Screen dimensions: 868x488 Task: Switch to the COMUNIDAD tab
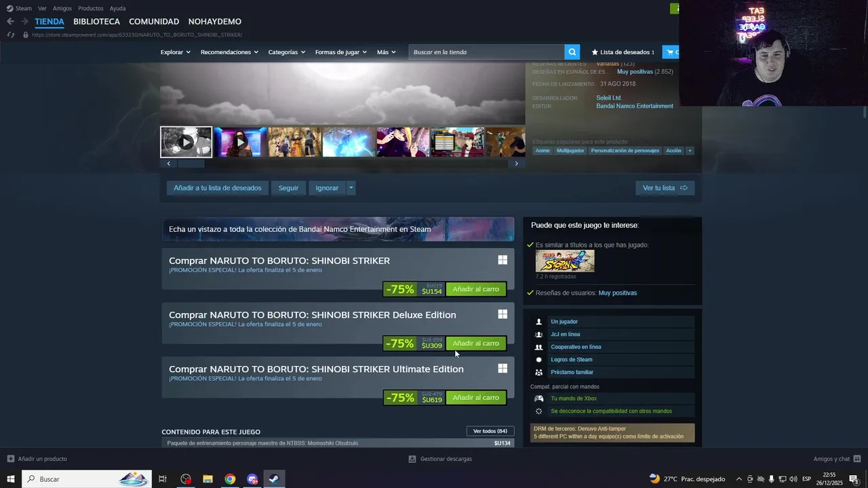[154, 22]
